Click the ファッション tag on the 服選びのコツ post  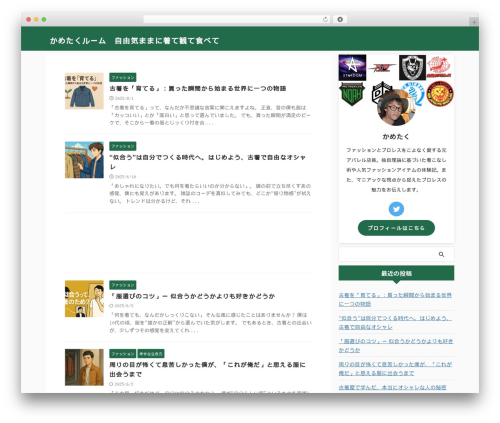coord(123,285)
